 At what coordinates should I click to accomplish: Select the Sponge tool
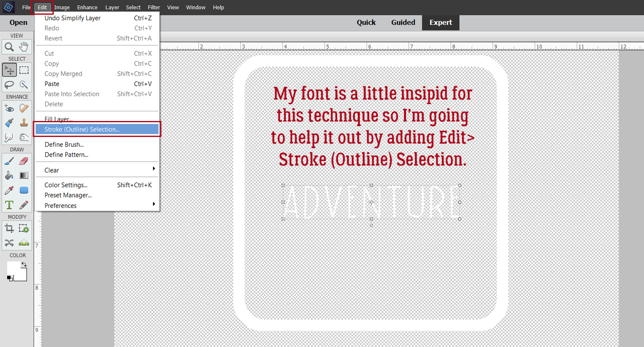pyautogui.click(x=24, y=137)
